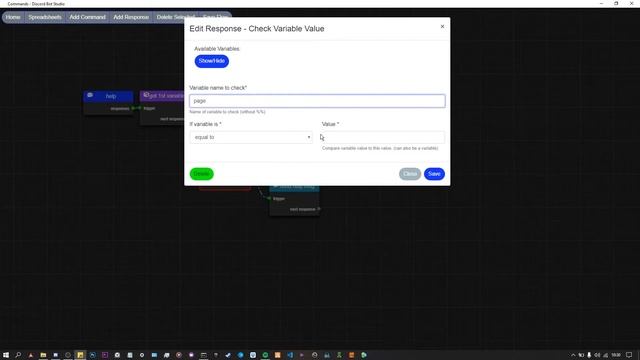Open Visual Studio Code from the taskbar
The height and width of the screenshot is (360, 640).
click(290, 355)
